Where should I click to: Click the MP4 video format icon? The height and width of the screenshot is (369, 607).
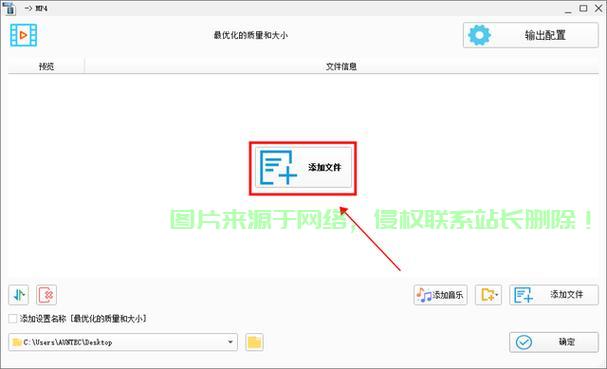pos(24,35)
